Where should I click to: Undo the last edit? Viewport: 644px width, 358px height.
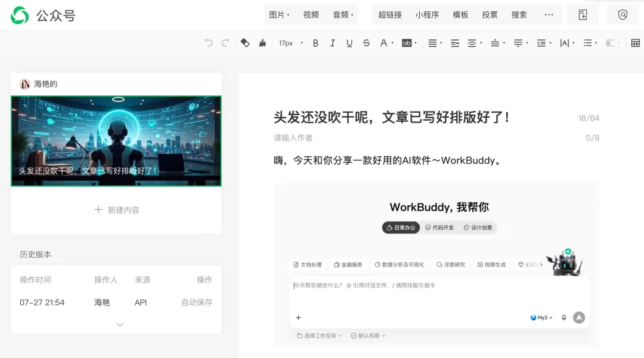coord(209,43)
